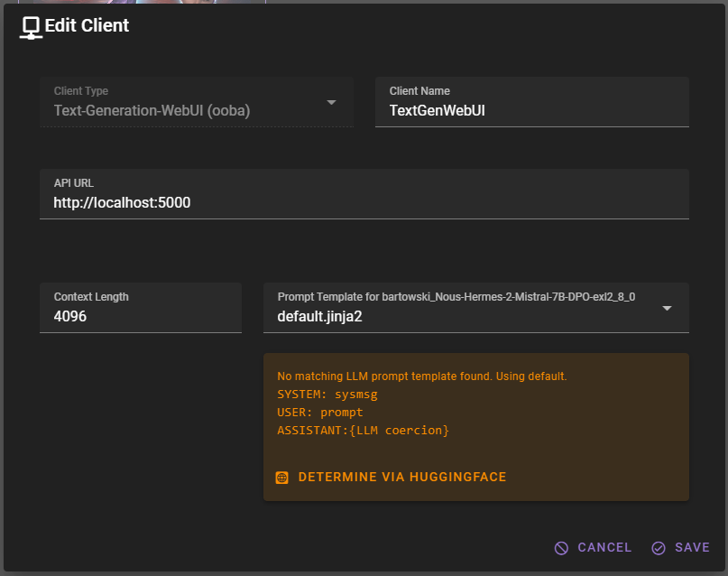
Task: Click the value 4096 in Context Length
Action: click(72, 316)
